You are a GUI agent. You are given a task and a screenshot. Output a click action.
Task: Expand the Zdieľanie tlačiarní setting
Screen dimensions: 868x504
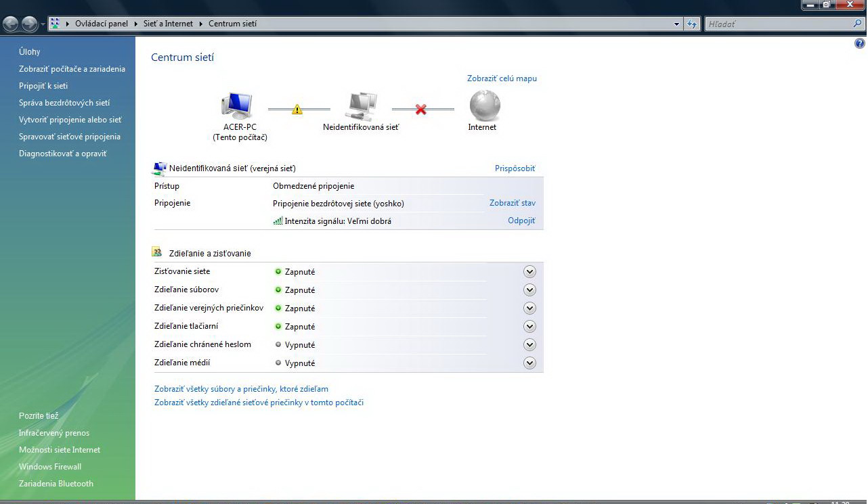pyautogui.click(x=529, y=327)
